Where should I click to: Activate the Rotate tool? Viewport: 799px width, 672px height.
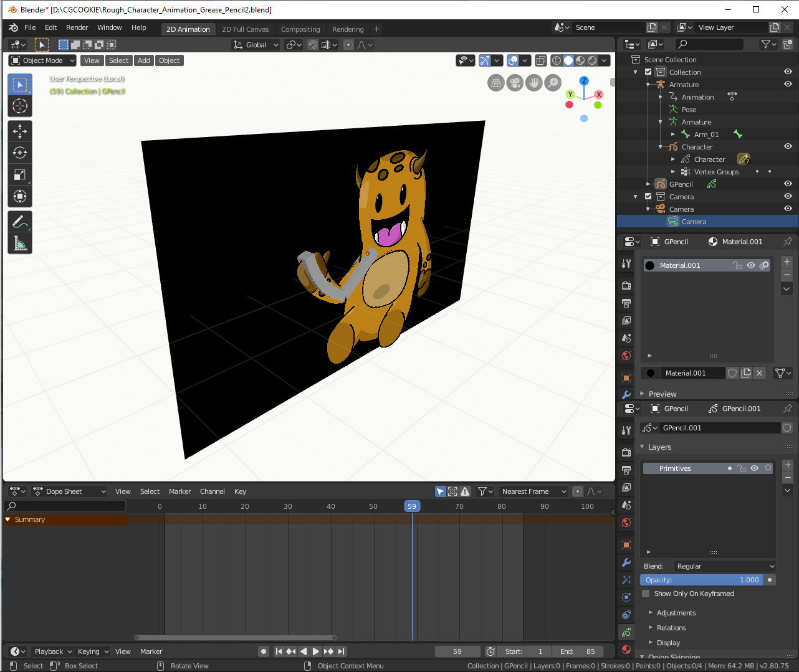[20, 153]
